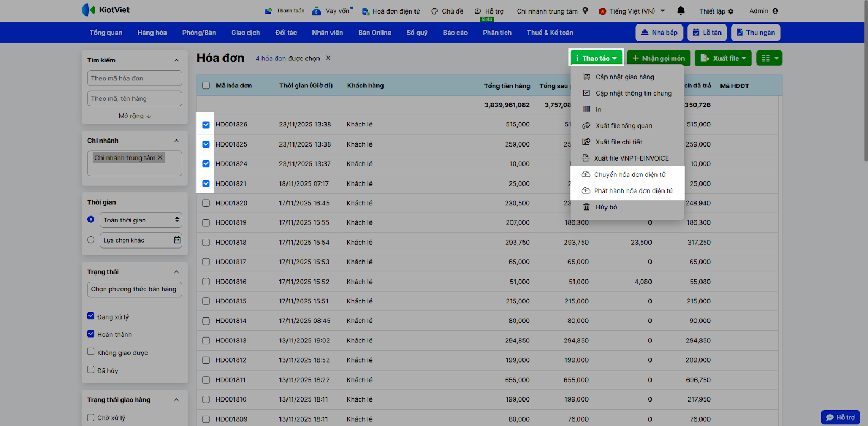Click the Nhận gọi món button
868x426 pixels.
coord(658,58)
